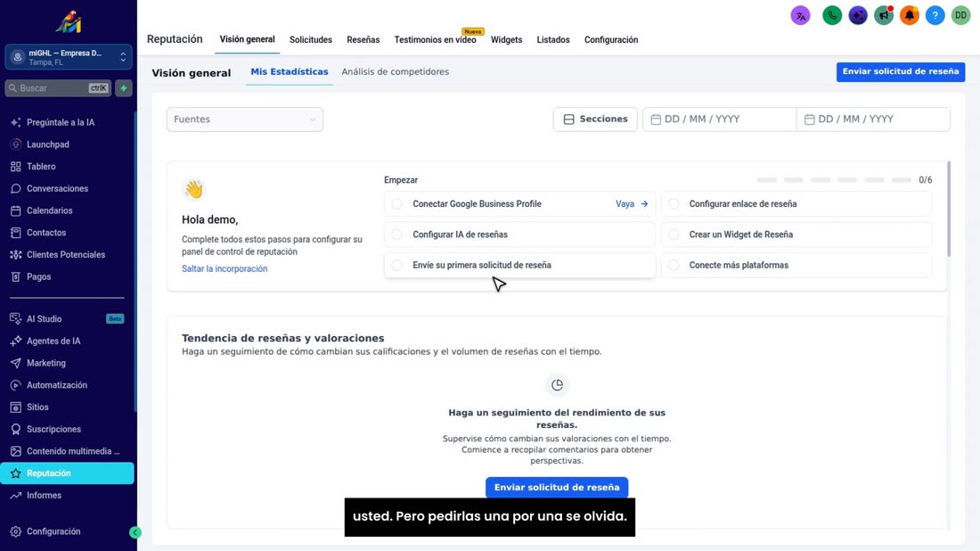Click the end date DD/MM/YYYY field
The height and width of the screenshot is (551, 980).
point(873,119)
